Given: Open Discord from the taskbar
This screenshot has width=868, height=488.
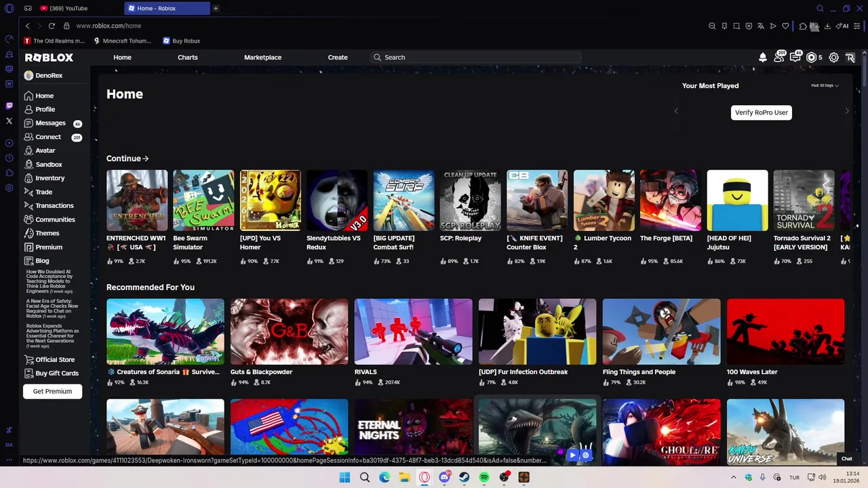Looking at the screenshot, I should tap(444, 477).
